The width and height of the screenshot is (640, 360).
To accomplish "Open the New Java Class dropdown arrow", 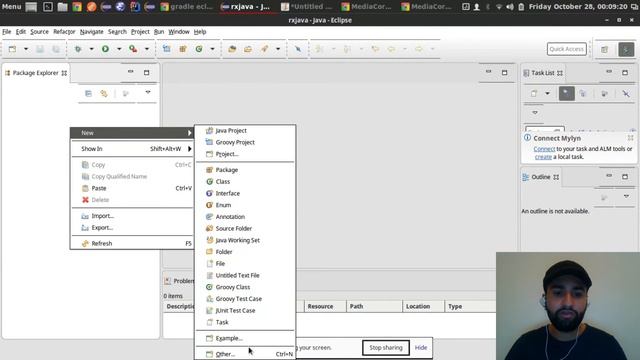I will point(212,49).
